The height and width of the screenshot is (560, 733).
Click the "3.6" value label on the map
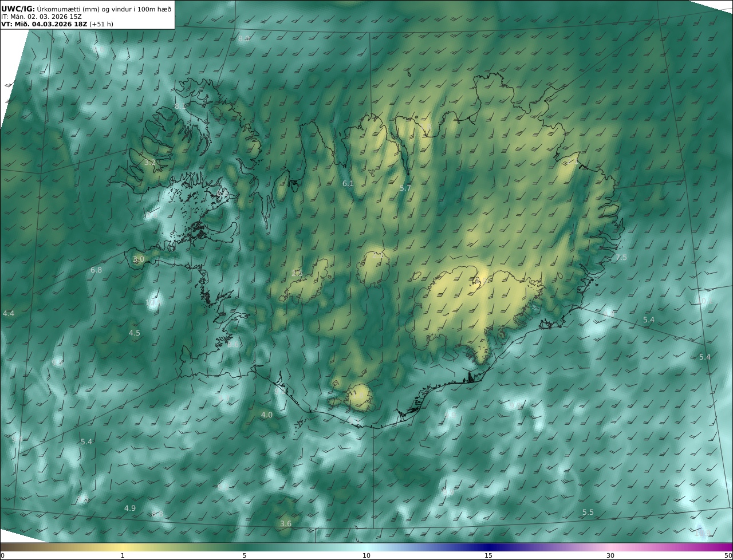point(286,524)
